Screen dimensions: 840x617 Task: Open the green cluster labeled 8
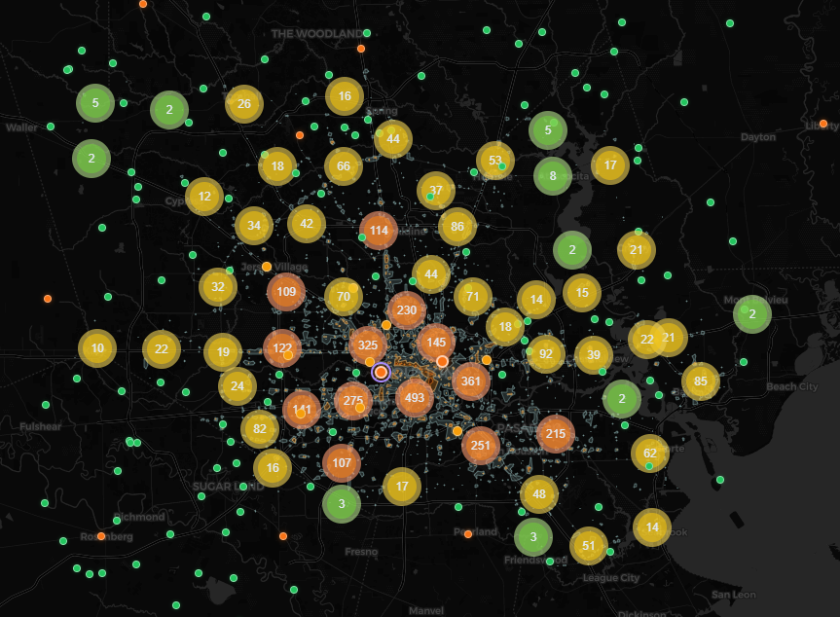[553, 176]
